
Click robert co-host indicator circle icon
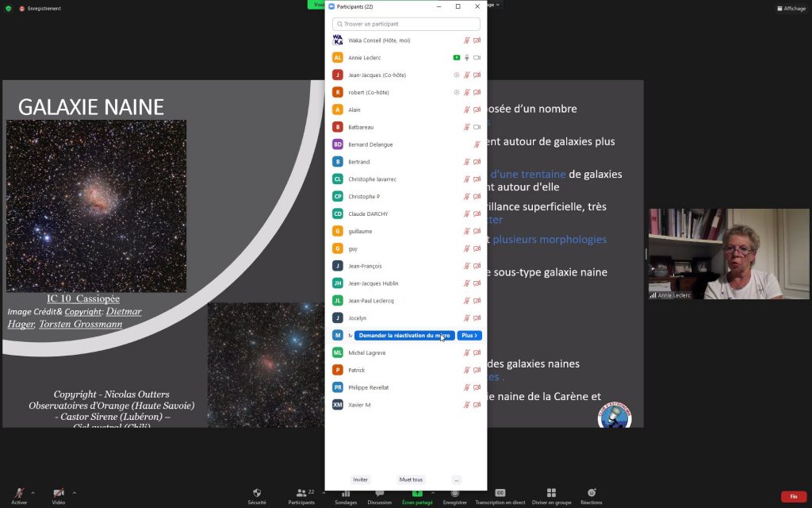(456, 92)
